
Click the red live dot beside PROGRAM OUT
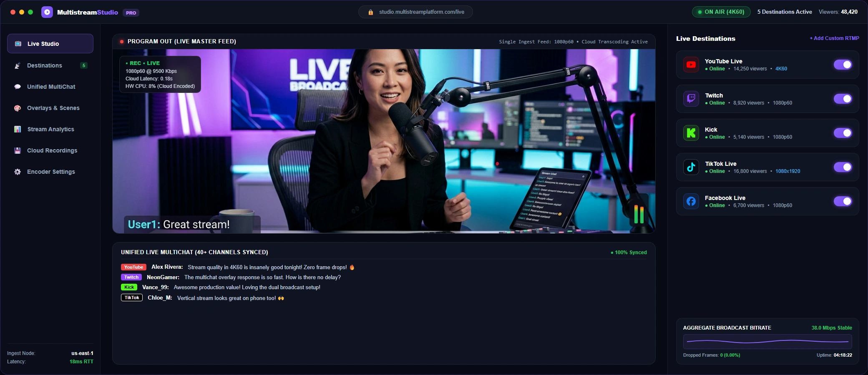[122, 42]
